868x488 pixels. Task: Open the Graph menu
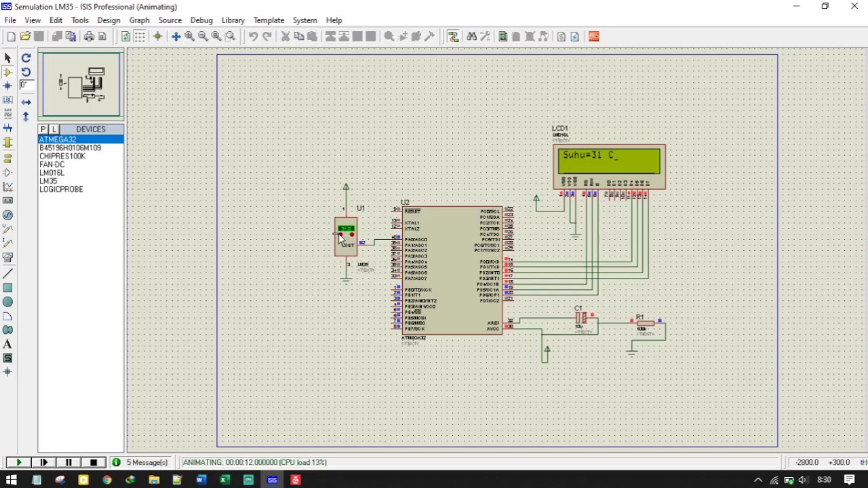click(139, 20)
